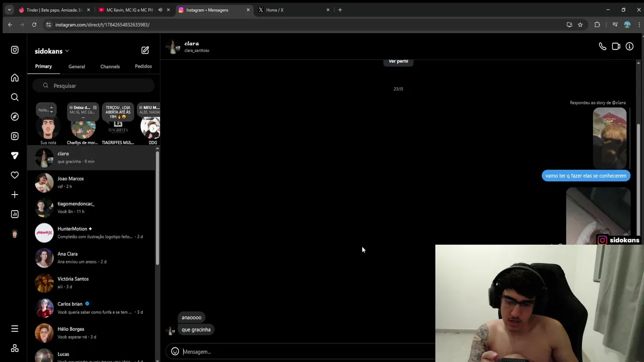This screenshot has height=362, width=644.
Task: Open the Pedidos requests tab
Action: (x=143, y=66)
